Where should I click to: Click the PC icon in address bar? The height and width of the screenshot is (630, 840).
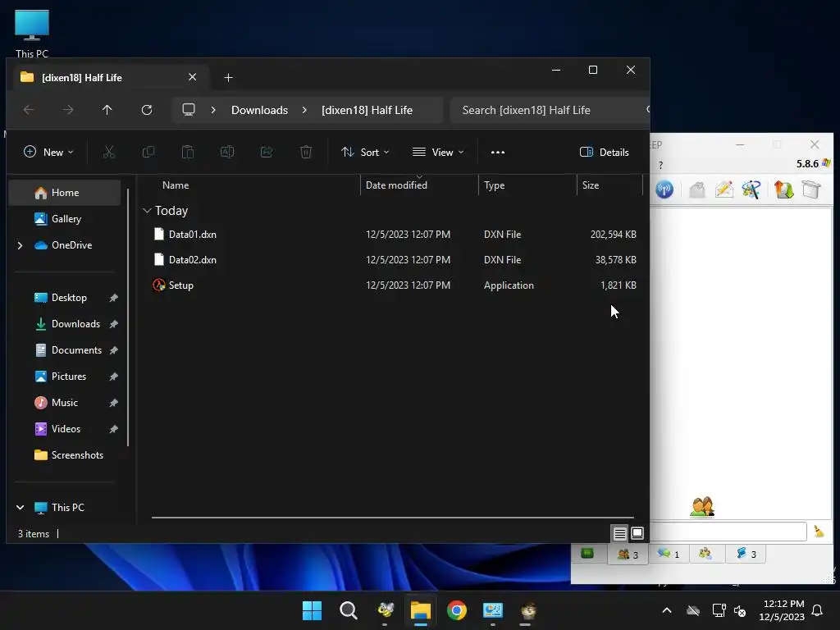(x=189, y=110)
